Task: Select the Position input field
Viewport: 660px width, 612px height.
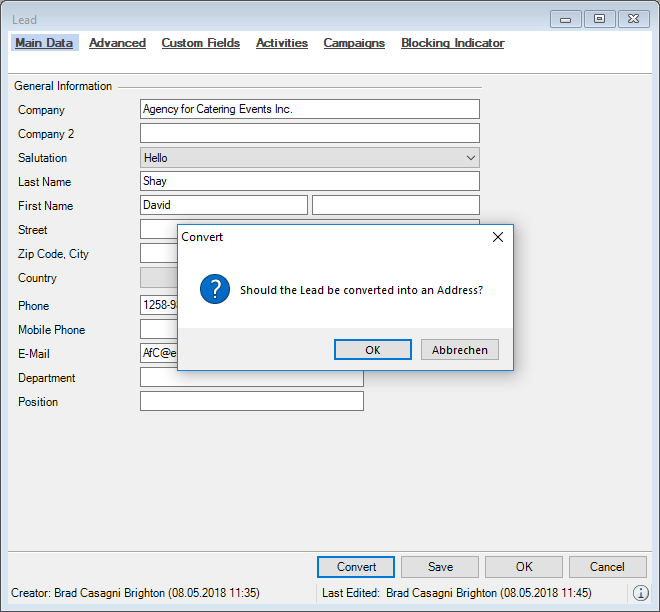Action: point(251,402)
